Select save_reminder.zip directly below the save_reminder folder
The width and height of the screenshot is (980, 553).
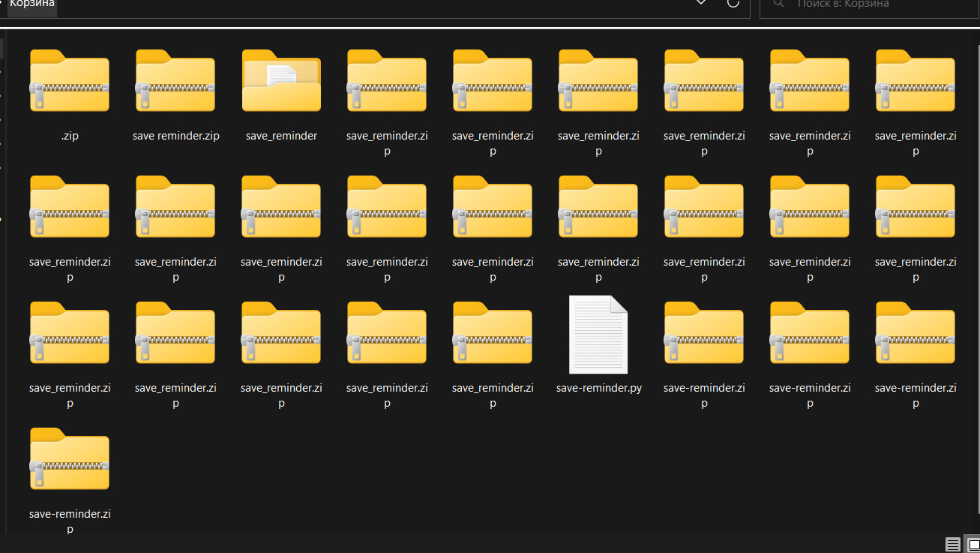click(281, 208)
